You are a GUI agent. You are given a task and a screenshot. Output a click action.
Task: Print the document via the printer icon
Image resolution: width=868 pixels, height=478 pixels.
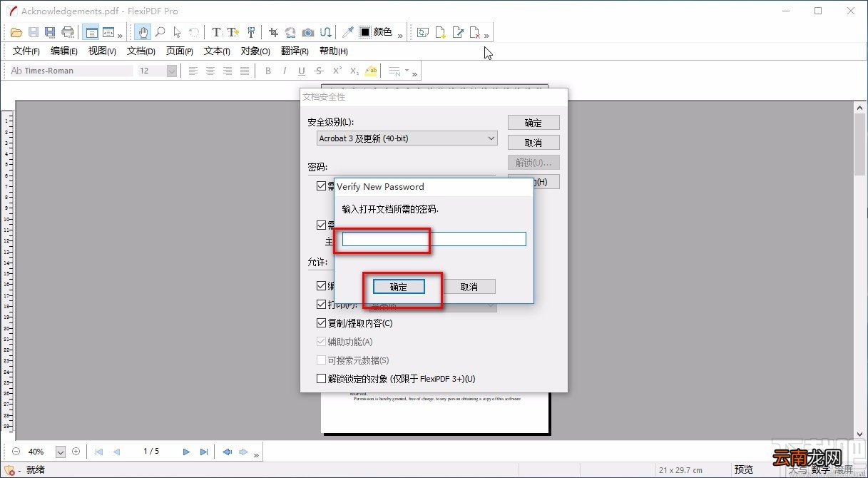point(68,32)
